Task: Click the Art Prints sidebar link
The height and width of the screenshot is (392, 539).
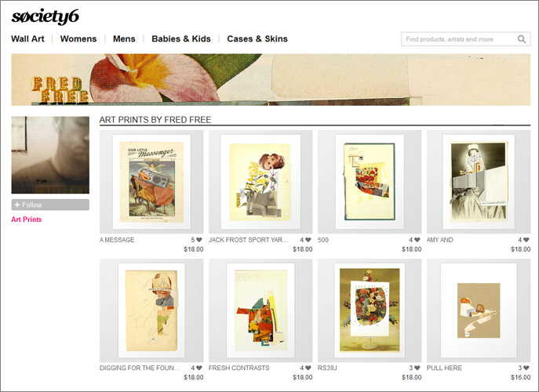Action: 27,220
